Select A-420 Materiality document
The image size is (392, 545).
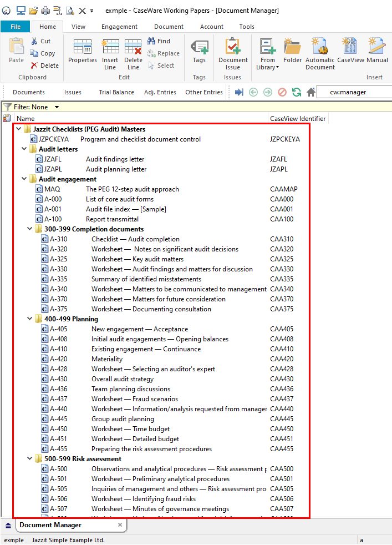pyautogui.click(x=167, y=359)
